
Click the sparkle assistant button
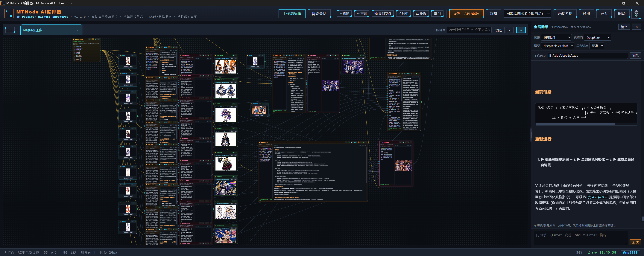[521, 30]
